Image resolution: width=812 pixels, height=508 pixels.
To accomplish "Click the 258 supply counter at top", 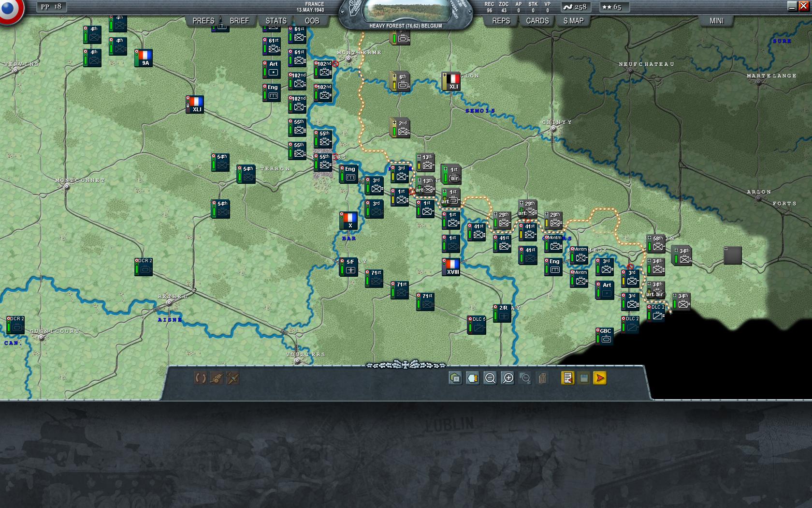I will click(576, 7).
